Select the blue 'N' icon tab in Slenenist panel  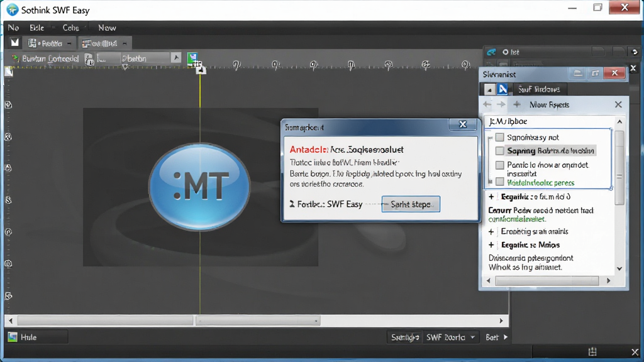pyautogui.click(x=502, y=89)
